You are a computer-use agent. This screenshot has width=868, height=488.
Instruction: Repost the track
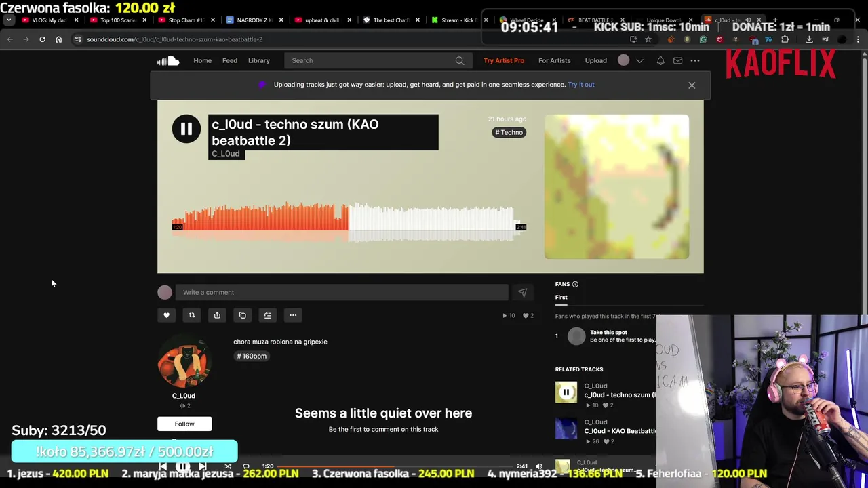(x=191, y=315)
